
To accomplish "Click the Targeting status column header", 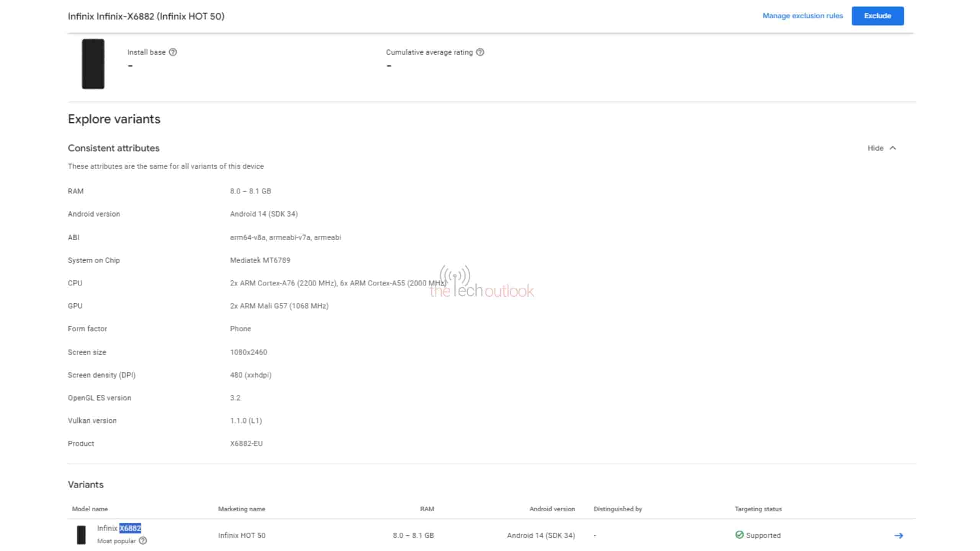I will click(758, 509).
